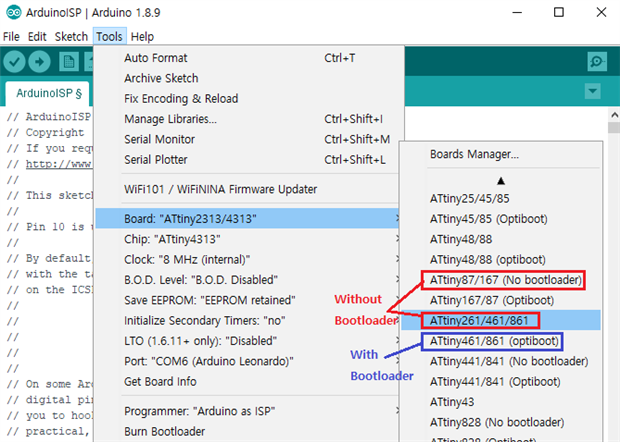Select board ATtiny167/87 (Optiboot)
This screenshot has height=442, width=620.
[x=501, y=300]
